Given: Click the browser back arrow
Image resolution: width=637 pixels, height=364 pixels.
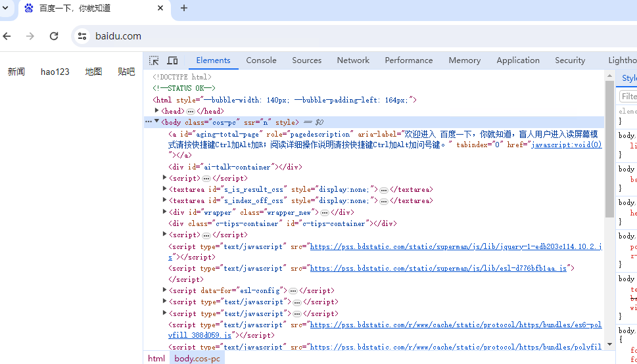Looking at the screenshot, I should [x=7, y=36].
